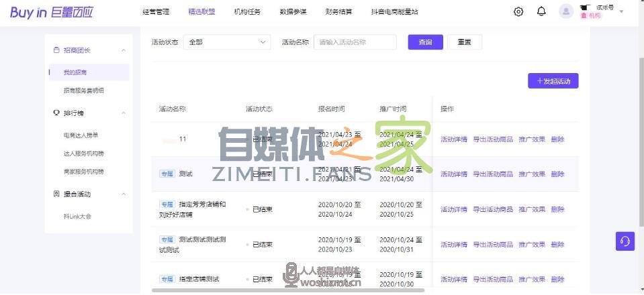
Task: Focus the 活动名称 input field
Action: [355, 42]
